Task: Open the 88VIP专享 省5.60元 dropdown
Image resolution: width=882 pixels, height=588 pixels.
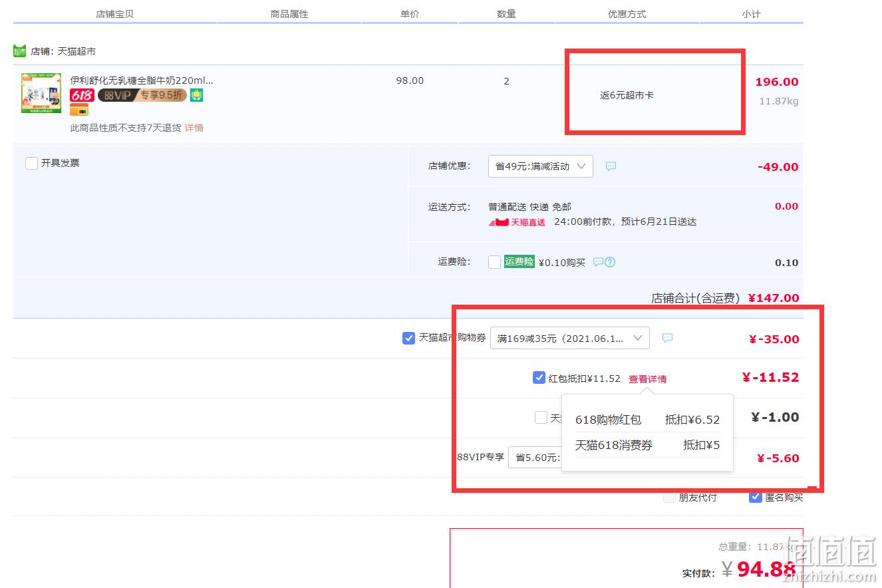Action: tap(535, 458)
